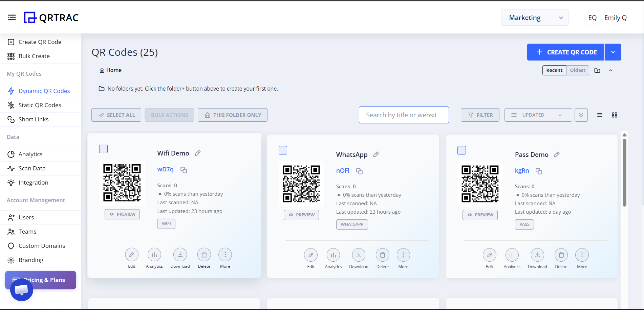Screen dimensions: 644x310
Task: Open the chat support bubble
Action: pos(22,290)
